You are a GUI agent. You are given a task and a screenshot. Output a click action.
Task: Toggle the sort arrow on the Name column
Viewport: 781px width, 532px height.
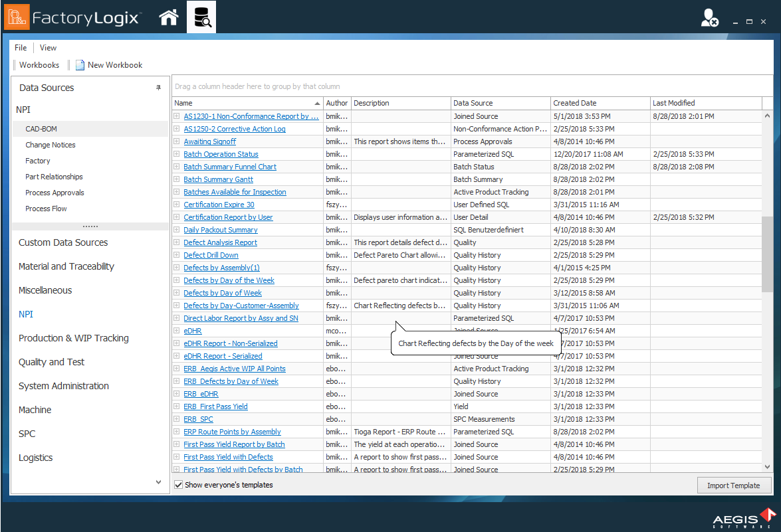pos(318,103)
